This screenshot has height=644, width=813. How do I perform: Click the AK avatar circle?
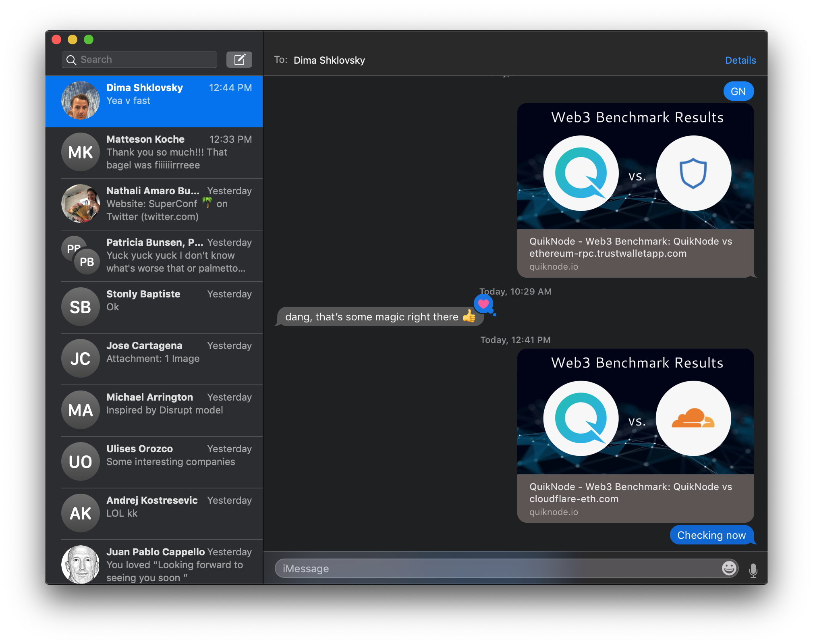click(x=81, y=513)
